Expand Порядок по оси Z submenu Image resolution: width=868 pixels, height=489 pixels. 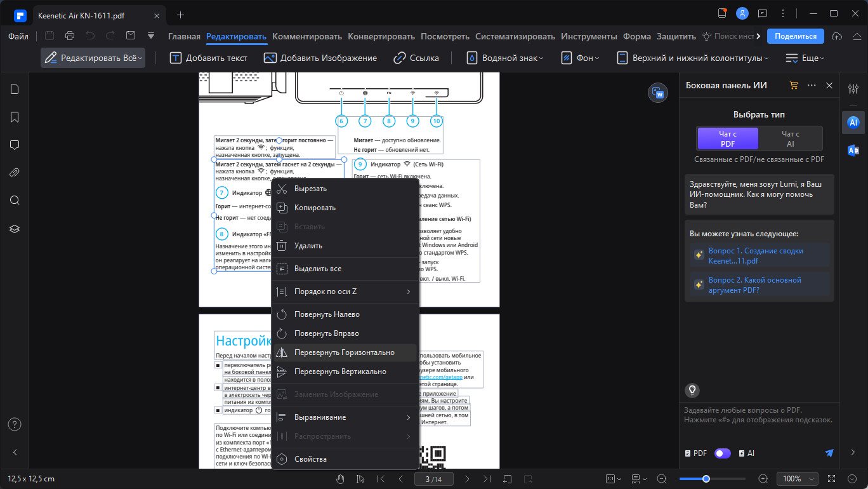pos(345,291)
